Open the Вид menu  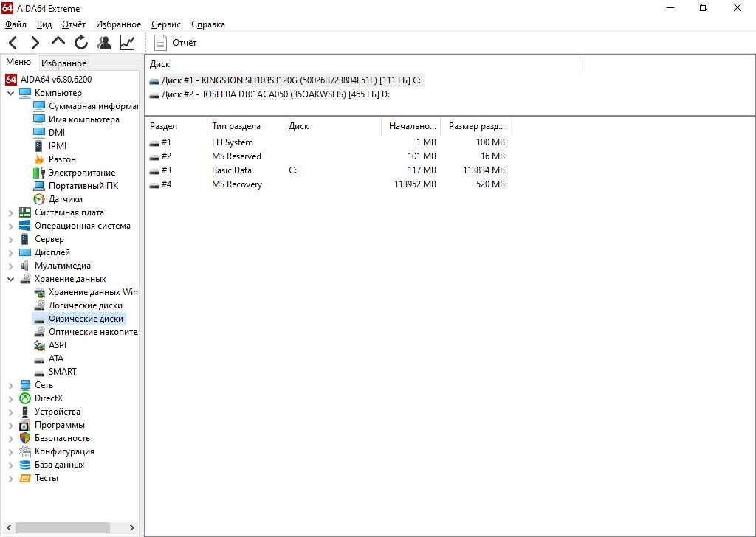[44, 24]
